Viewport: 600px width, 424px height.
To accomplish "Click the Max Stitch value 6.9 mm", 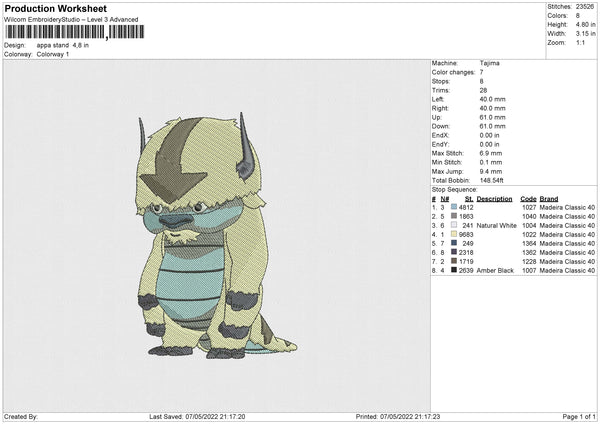I will (491, 153).
